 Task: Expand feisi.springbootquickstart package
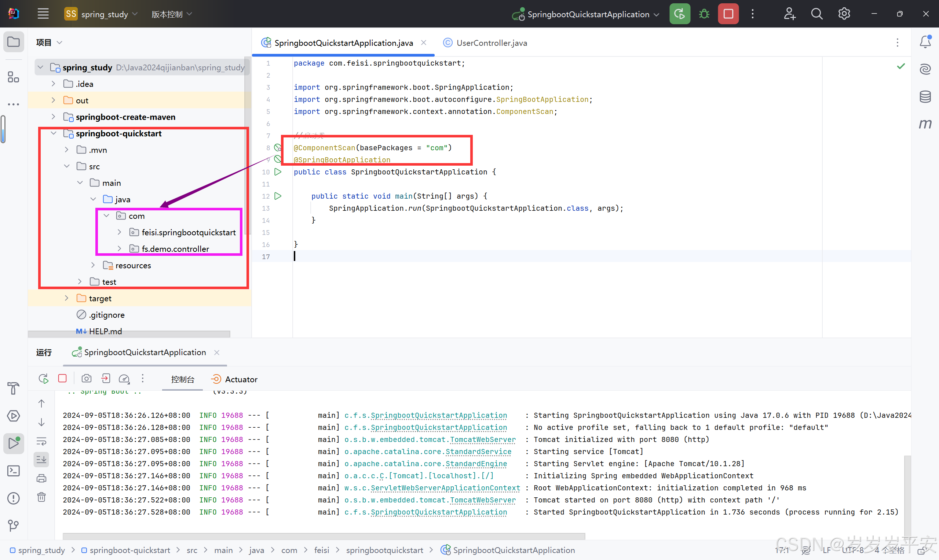(x=119, y=232)
